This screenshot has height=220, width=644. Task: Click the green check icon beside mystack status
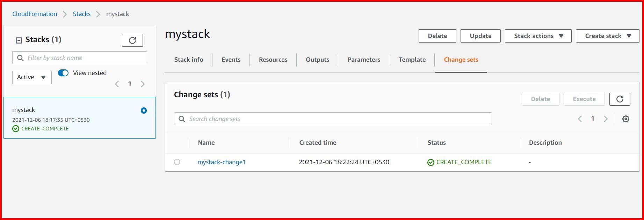(16, 129)
